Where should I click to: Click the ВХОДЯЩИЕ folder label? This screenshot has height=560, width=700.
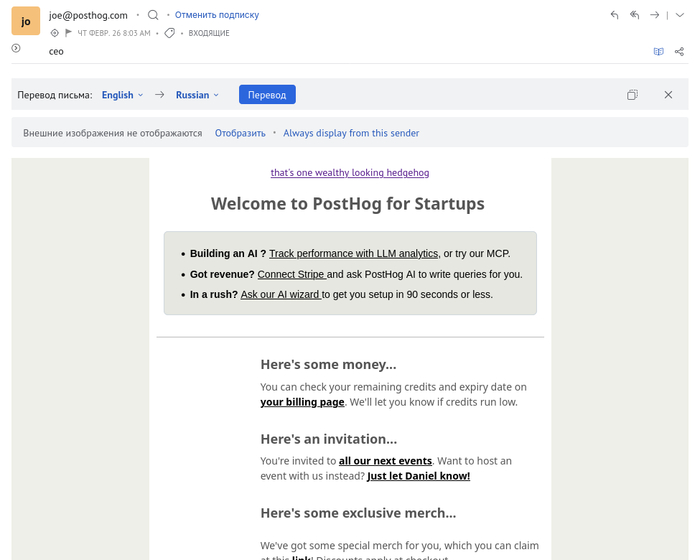click(209, 33)
